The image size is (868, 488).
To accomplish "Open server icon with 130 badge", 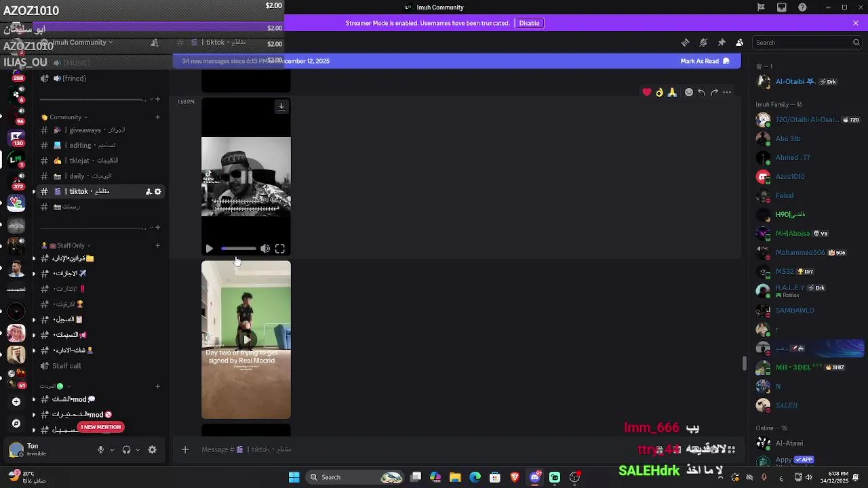I will 16,138.
